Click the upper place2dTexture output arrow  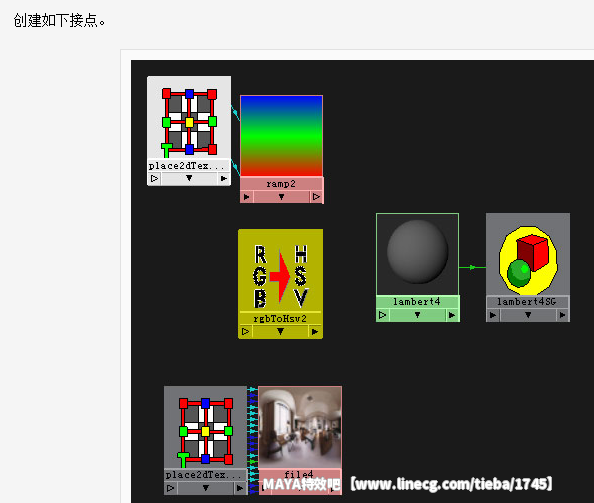click(x=224, y=178)
